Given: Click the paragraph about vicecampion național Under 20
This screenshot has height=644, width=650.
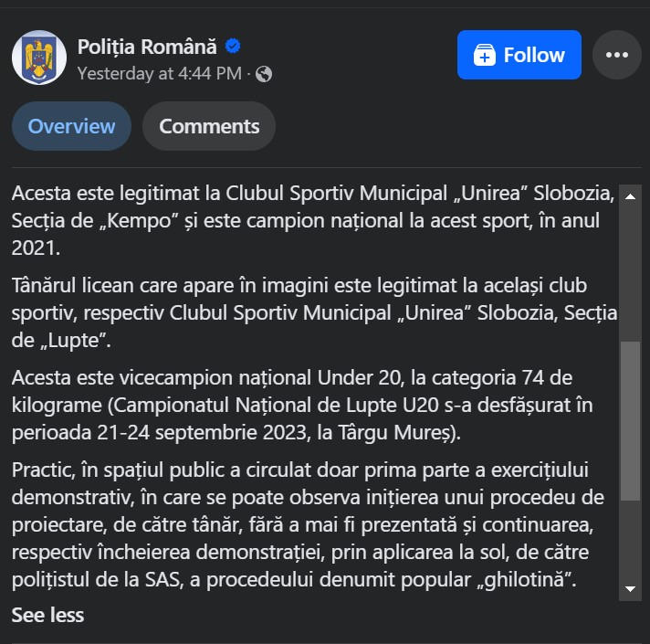Looking at the screenshot, I should pyautogui.click(x=302, y=405).
